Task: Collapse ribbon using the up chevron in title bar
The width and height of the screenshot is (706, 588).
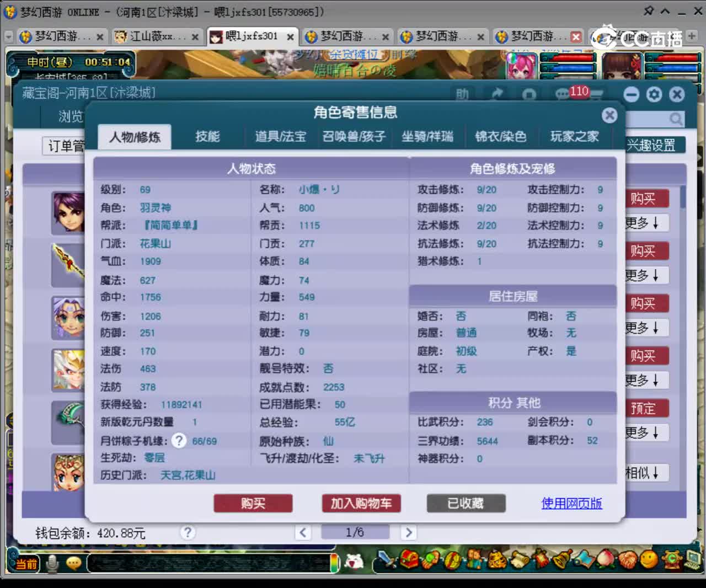Action: coord(665,10)
